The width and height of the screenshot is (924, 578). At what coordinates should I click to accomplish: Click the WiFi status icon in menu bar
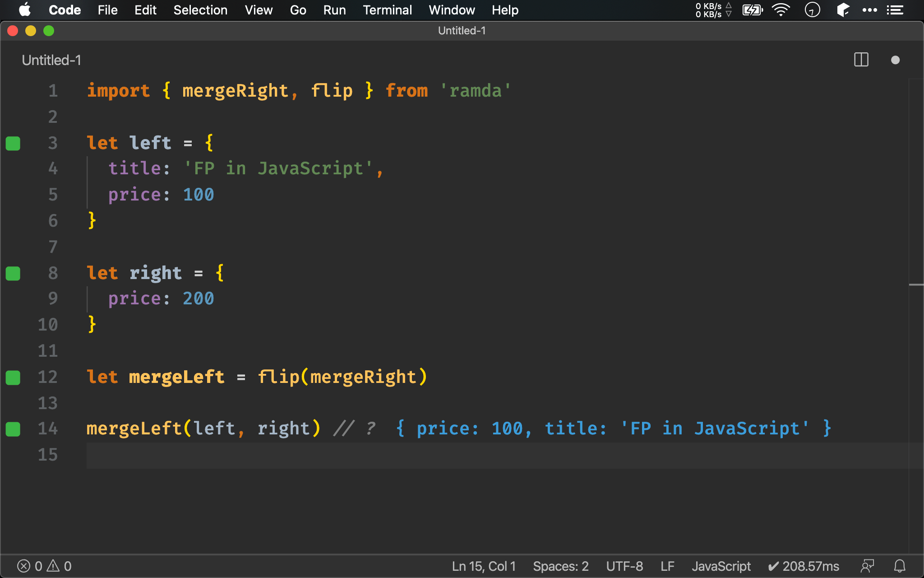(x=780, y=11)
